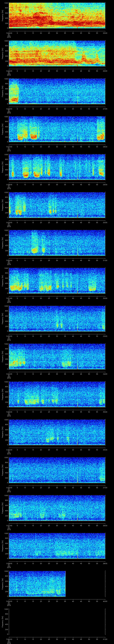
Task: Click the 5:24:00 time axis label
Action: coord(9,33)
